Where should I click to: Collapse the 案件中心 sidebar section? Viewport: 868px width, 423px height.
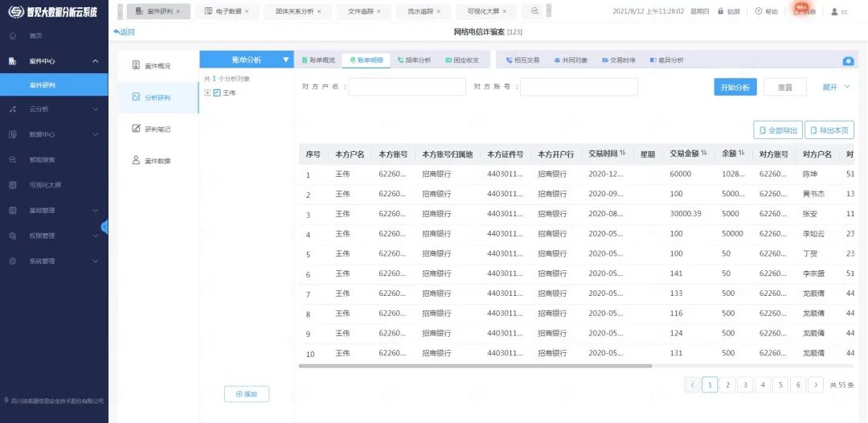point(95,61)
